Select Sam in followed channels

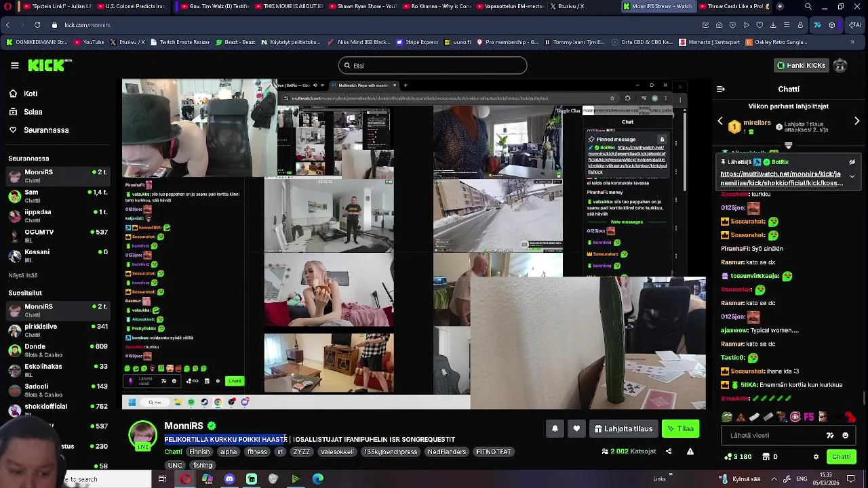58,196
